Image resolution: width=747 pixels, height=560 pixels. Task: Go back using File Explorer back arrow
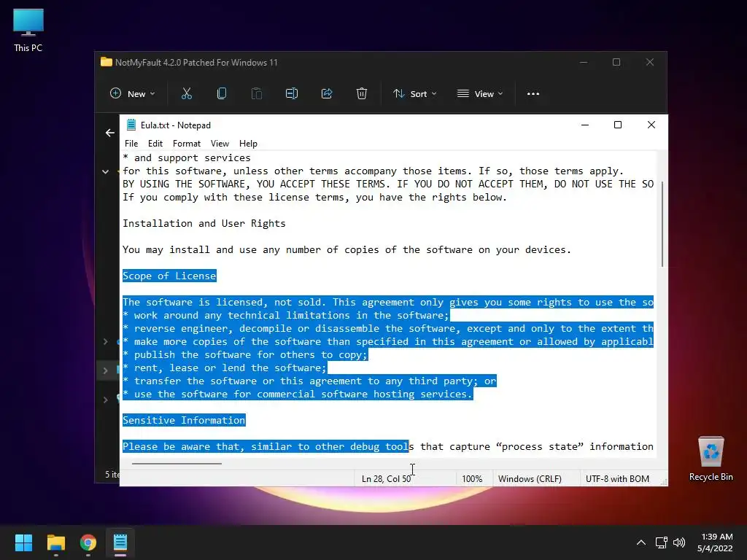pos(110,133)
